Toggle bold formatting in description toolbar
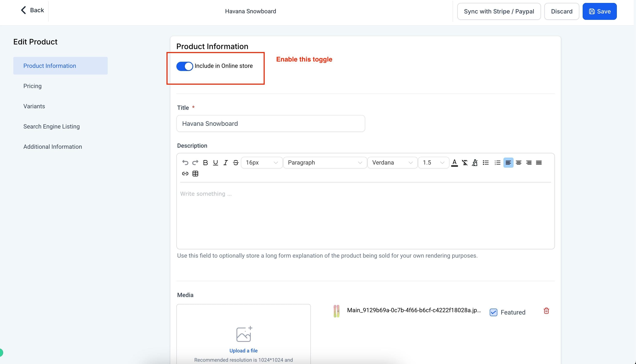 tap(205, 163)
